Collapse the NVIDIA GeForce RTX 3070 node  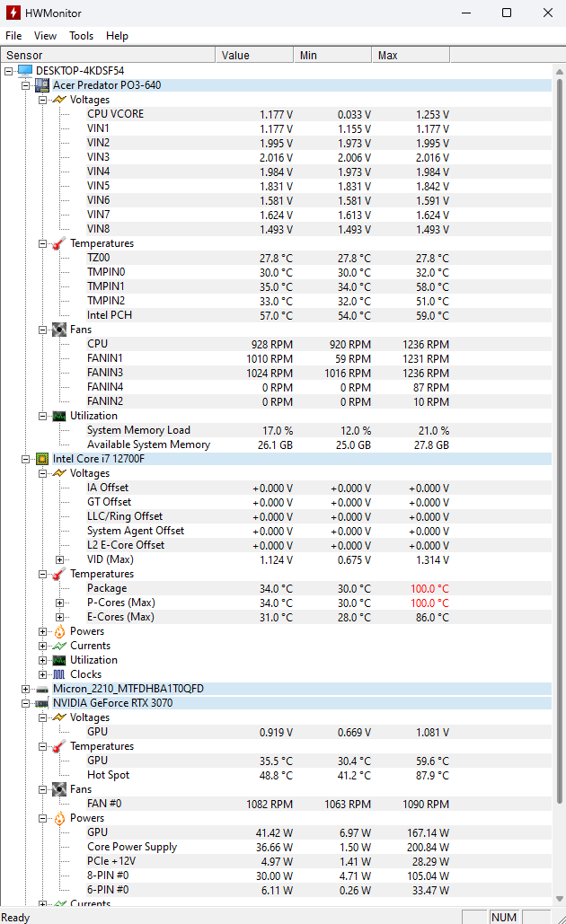[25, 704]
